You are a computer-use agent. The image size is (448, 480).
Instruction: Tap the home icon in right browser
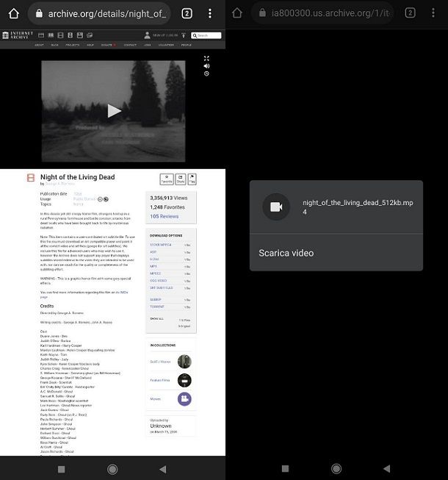click(x=237, y=12)
